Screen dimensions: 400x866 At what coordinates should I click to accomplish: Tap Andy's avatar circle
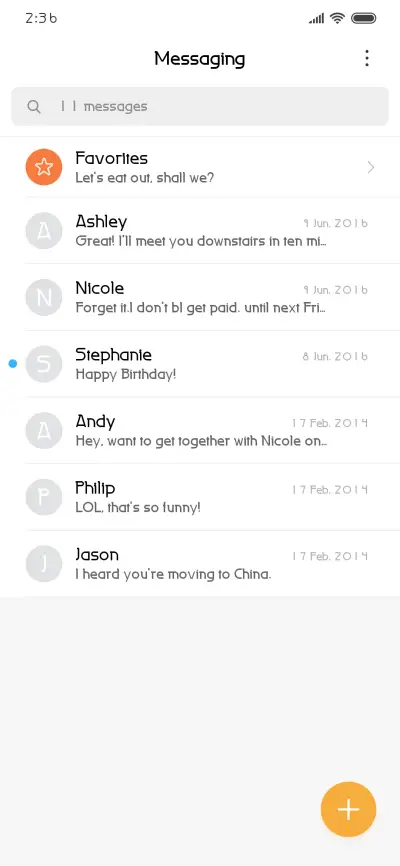pos(44,430)
